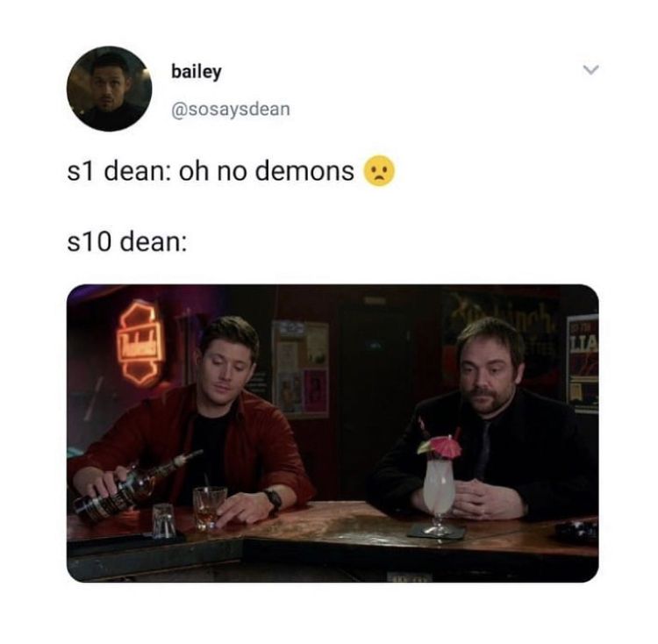Click the orange neon sign in photo

click(140, 342)
